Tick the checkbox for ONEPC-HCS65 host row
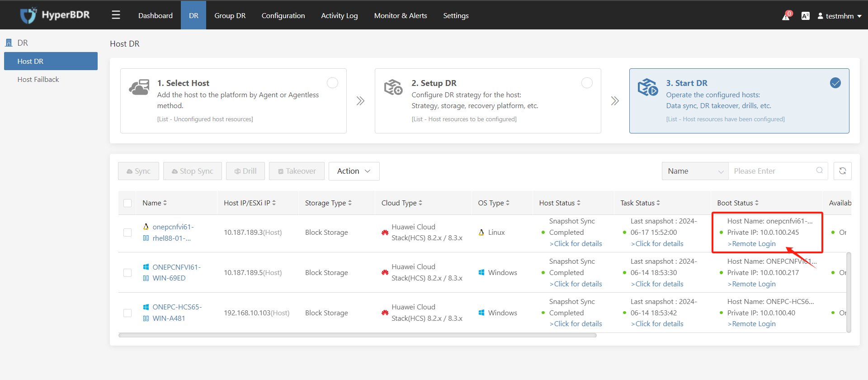Screen dimensions: 868x380 coord(127,313)
